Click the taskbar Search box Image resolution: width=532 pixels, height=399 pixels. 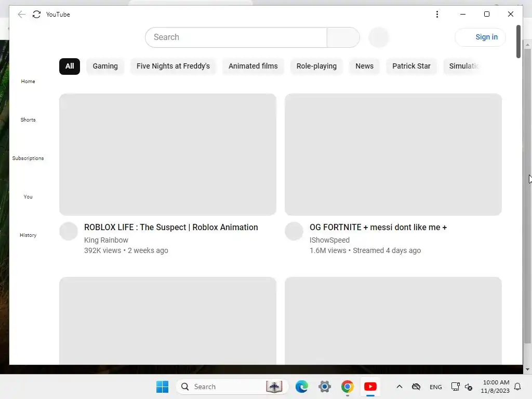(232, 387)
